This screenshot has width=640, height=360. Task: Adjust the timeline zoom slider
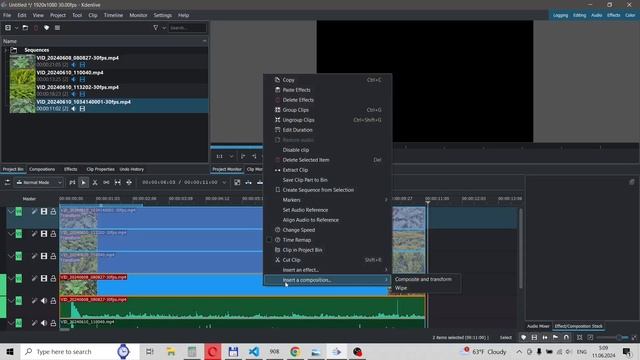point(612,338)
